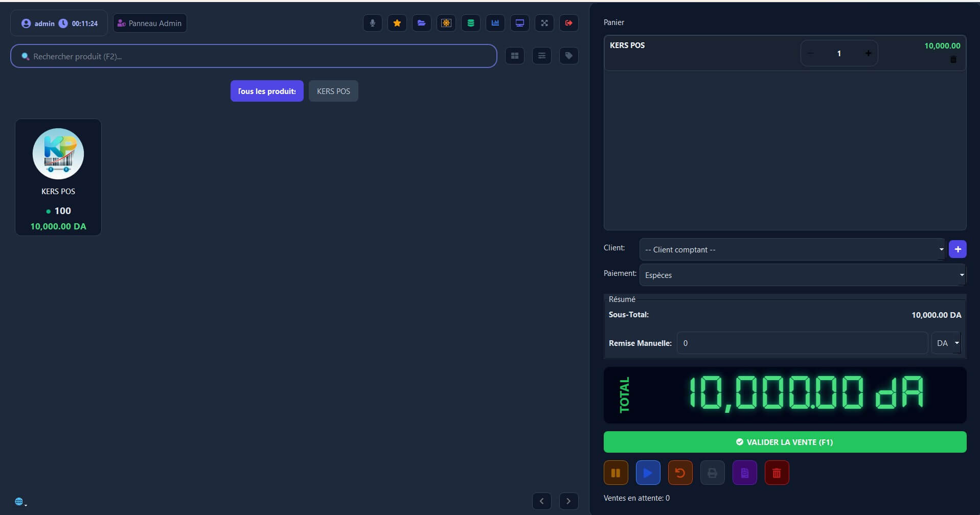This screenshot has height=515, width=980.
Task: Delete KERS POS item from cart
Action: (953, 60)
